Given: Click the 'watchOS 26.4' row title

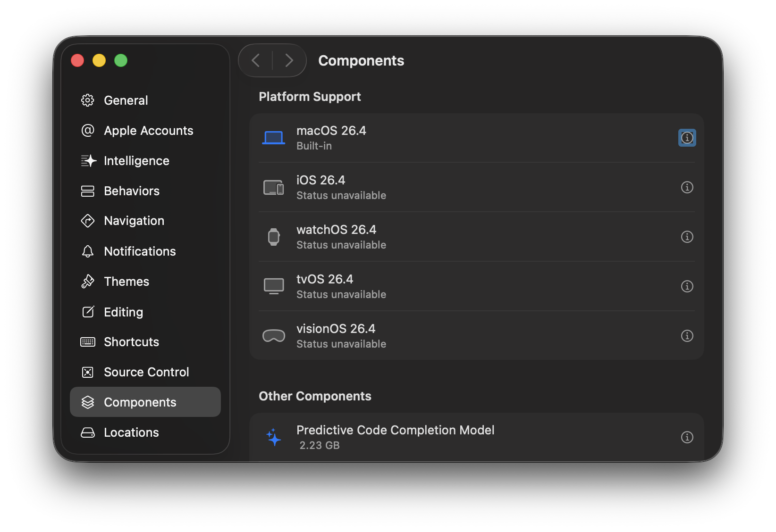Looking at the screenshot, I should 337,230.
